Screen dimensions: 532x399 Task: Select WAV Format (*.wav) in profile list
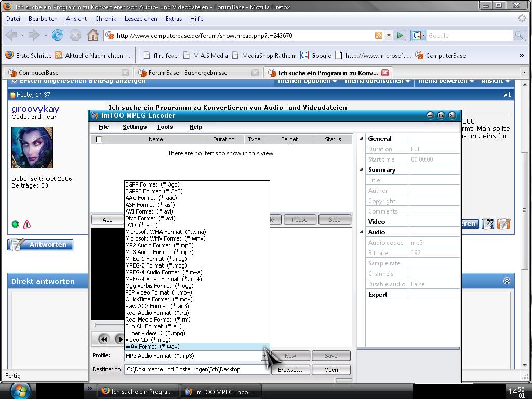(x=197, y=347)
